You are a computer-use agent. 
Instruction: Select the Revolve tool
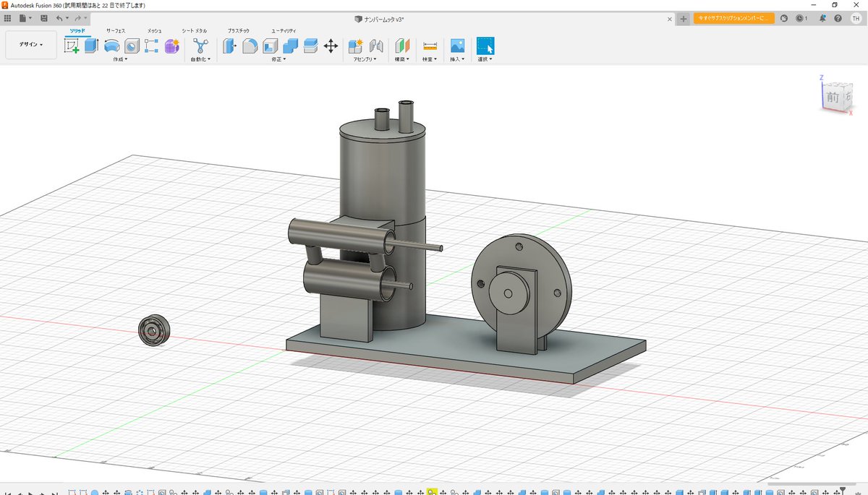[x=111, y=46]
